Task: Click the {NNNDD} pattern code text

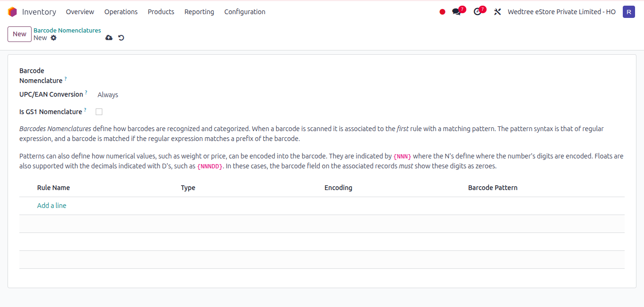Action: pos(210,166)
